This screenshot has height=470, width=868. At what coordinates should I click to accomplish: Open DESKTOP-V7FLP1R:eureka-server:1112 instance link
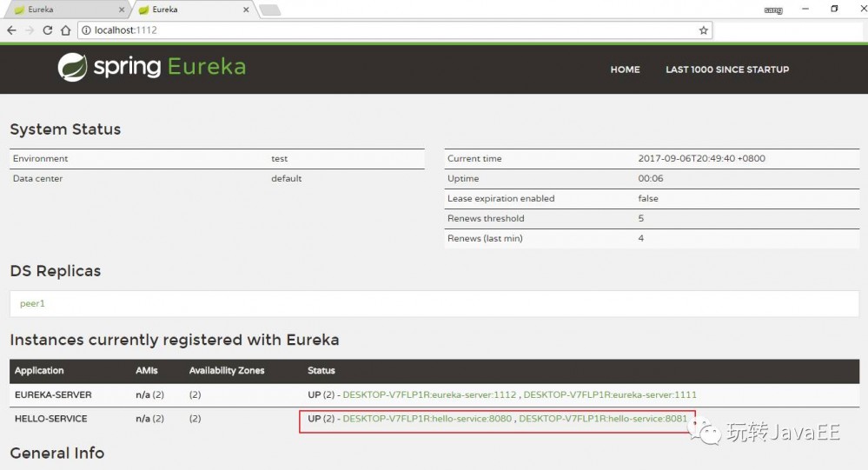click(429, 394)
